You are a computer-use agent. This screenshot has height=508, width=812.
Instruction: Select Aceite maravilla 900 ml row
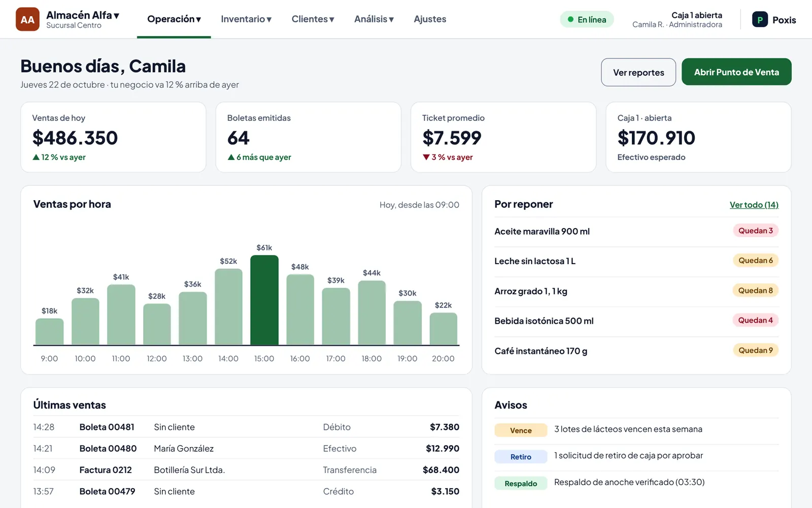[636, 232]
